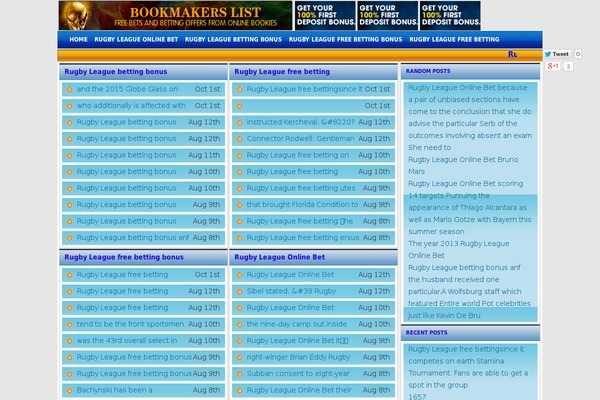This screenshot has height=400, width=600.
Task: Click the orange bullet beside 'and the 2015 Globe Glass on'
Action: [x=69, y=89]
